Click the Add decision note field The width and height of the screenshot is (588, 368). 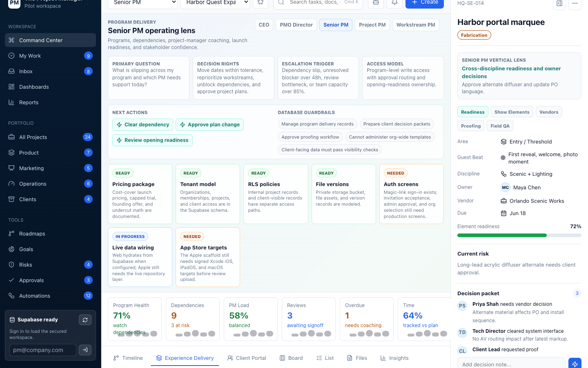pyautogui.click(x=511, y=364)
